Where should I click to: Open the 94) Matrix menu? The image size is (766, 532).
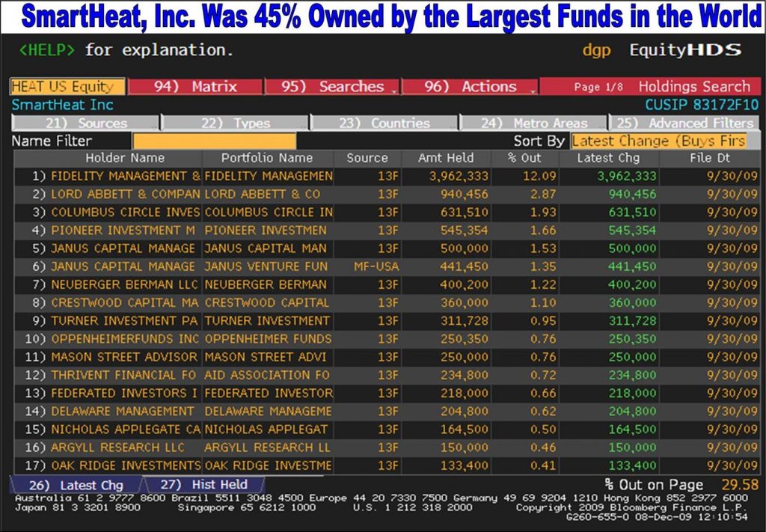coord(195,87)
